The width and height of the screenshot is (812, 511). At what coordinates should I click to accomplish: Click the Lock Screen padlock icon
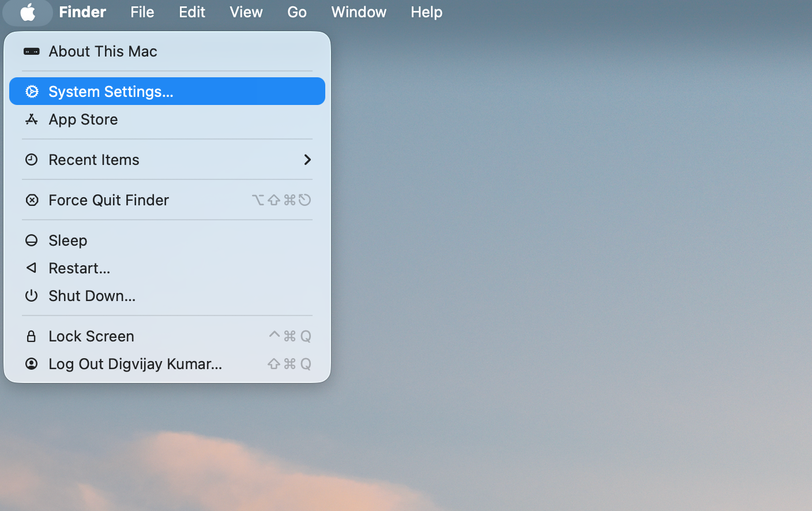(x=32, y=336)
